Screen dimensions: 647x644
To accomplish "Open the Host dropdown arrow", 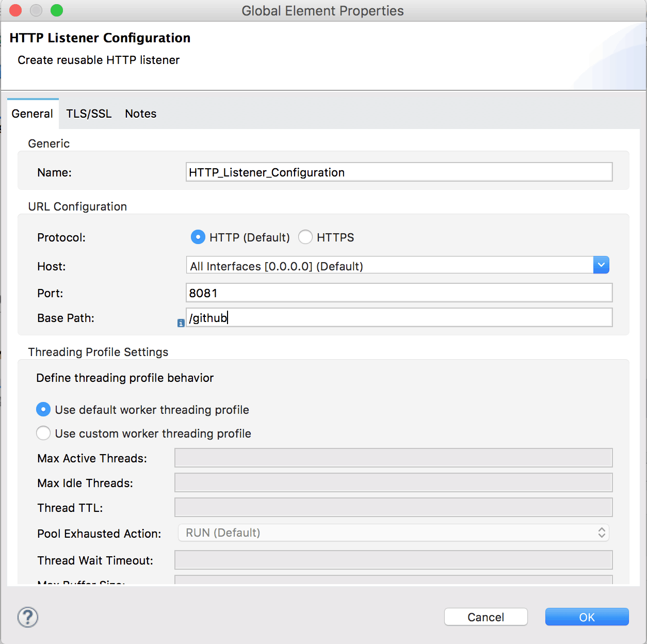I will click(601, 265).
